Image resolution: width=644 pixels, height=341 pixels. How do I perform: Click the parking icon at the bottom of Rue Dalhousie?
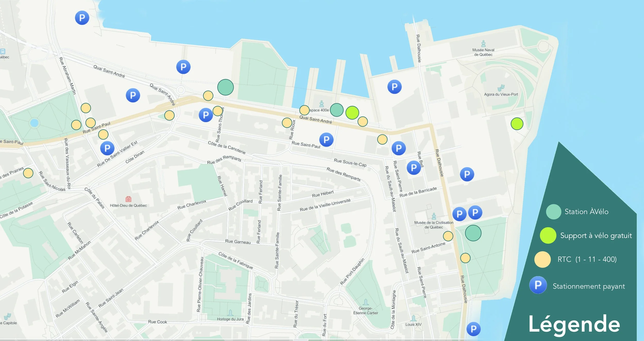point(473,329)
